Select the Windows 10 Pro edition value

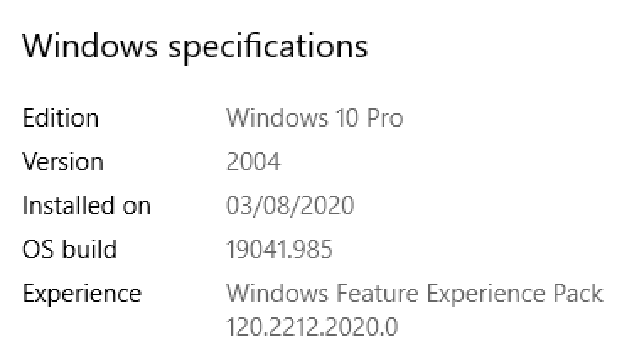314,118
